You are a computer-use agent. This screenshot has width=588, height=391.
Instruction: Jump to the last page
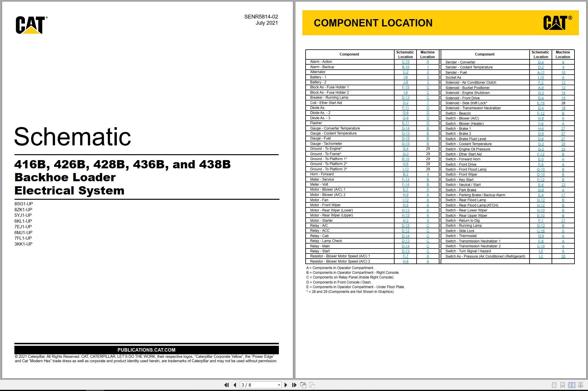pyautogui.click(x=294, y=385)
